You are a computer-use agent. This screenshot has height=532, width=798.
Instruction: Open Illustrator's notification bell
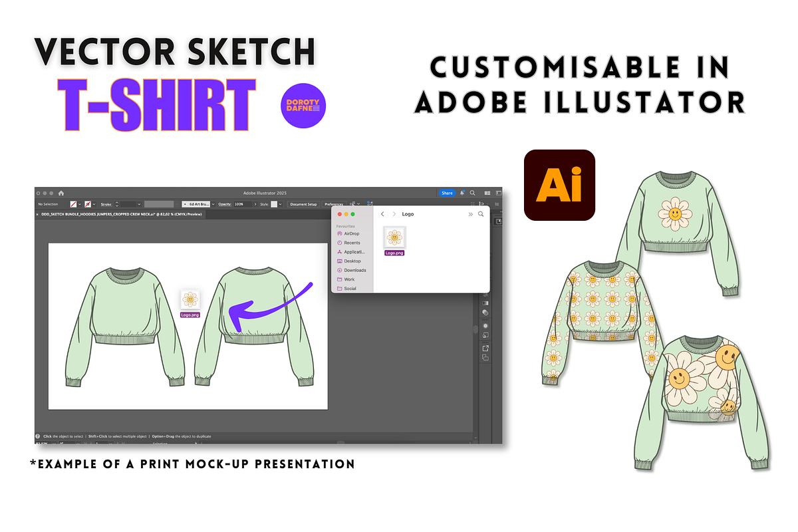click(x=462, y=193)
